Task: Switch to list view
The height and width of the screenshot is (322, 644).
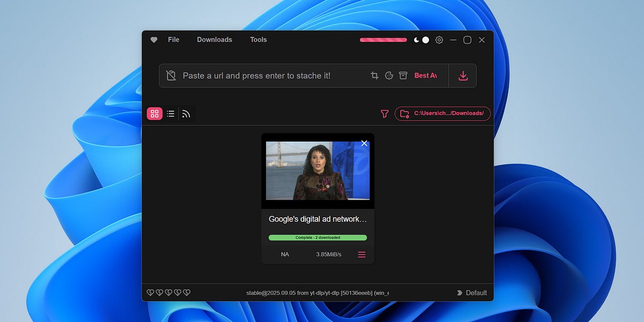Action: tap(171, 114)
